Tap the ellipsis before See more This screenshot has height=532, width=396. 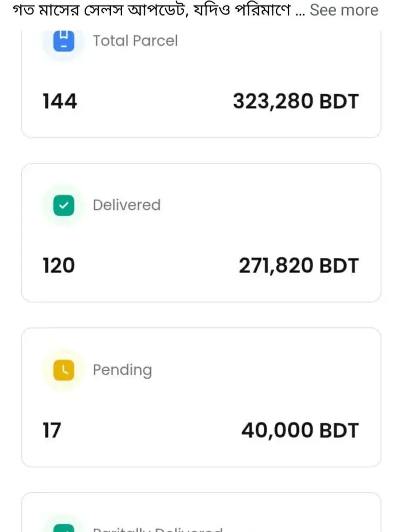(300, 13)
